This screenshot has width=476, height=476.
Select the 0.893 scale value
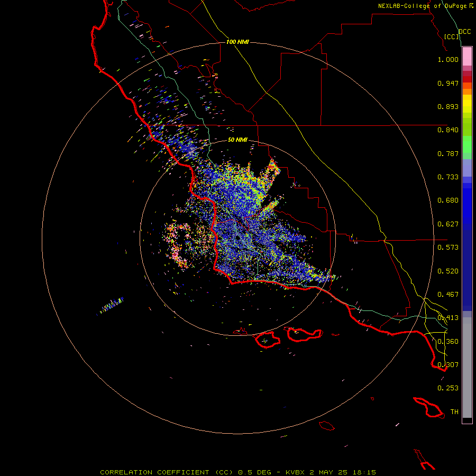[x=448, y=106]
